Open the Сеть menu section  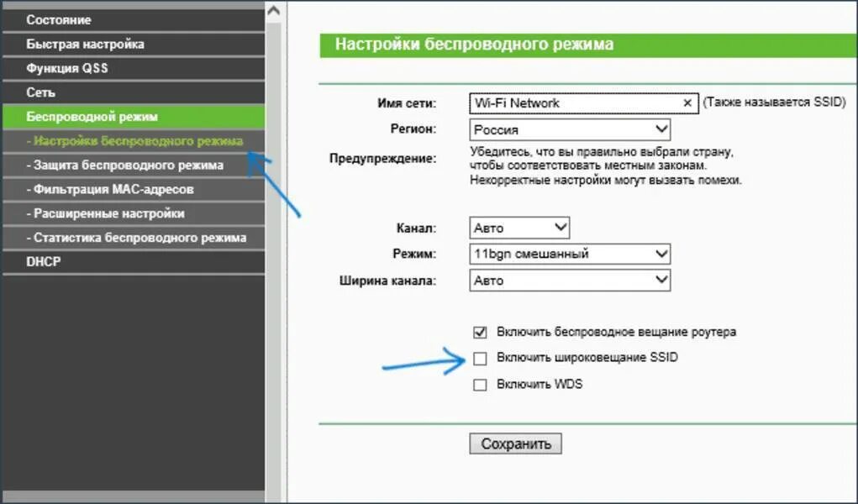point(134,92)
